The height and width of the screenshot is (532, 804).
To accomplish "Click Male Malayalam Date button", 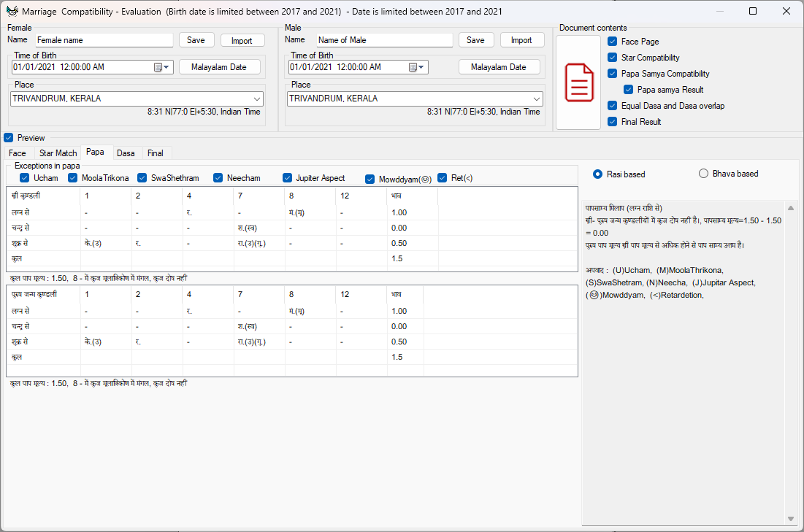I will point(499,67).
